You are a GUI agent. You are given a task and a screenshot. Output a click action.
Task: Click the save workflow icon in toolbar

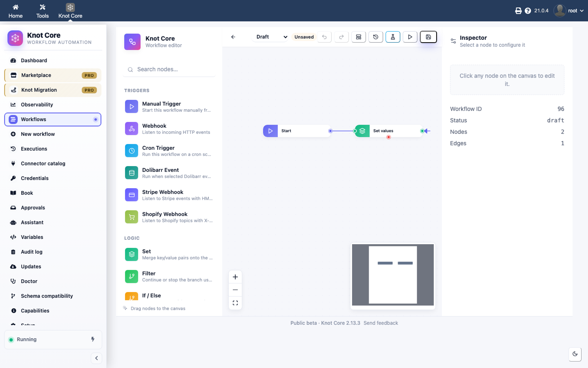[428, 37]
